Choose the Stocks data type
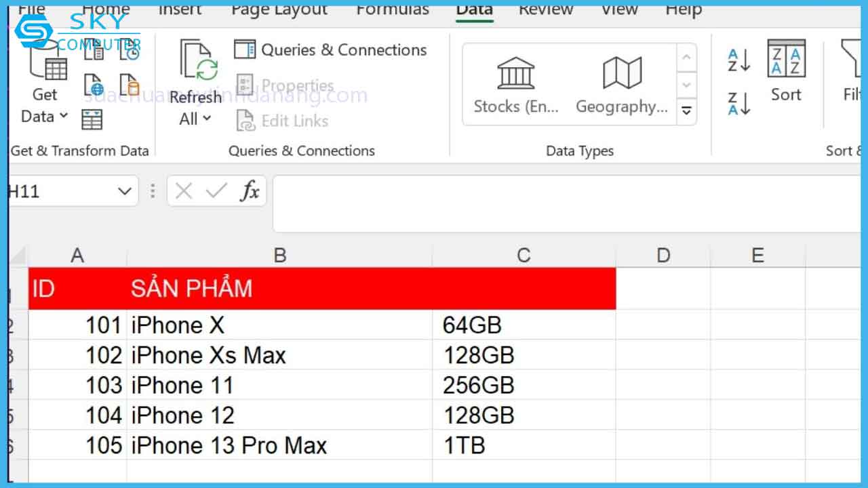The height and width of the screenshot is (488, 868). (516, 85)
